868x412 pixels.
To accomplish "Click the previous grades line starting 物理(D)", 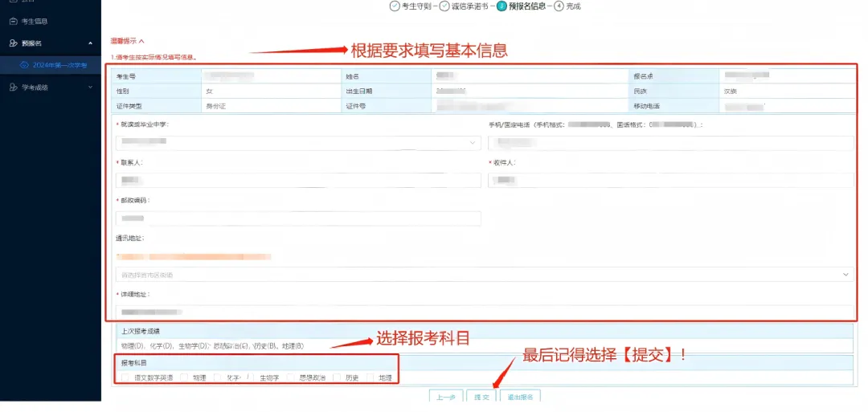I will tap(212, 346).
